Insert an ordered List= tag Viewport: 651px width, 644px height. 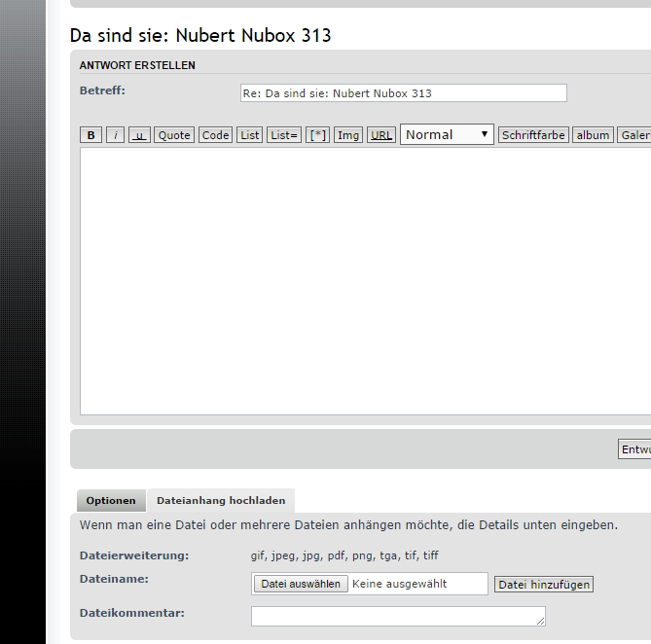(284, 135)
